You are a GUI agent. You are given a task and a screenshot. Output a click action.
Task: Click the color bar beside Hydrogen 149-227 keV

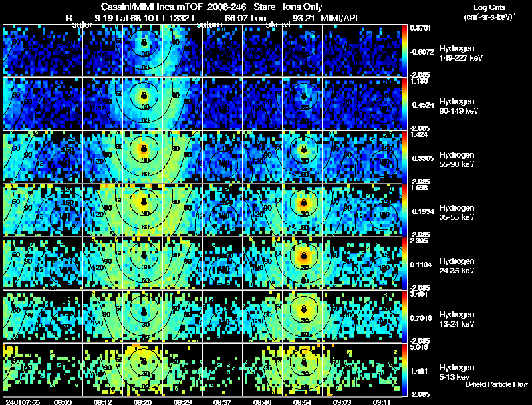click(404, 51)
